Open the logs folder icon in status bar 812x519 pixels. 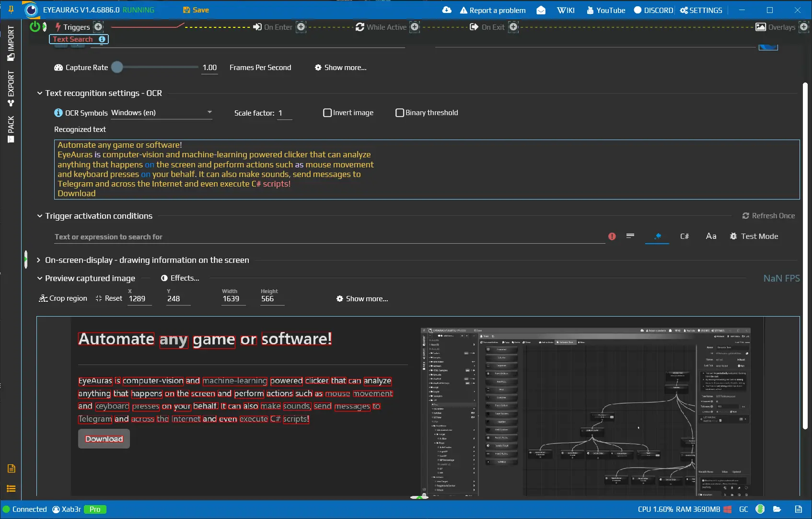click(777, 509)
